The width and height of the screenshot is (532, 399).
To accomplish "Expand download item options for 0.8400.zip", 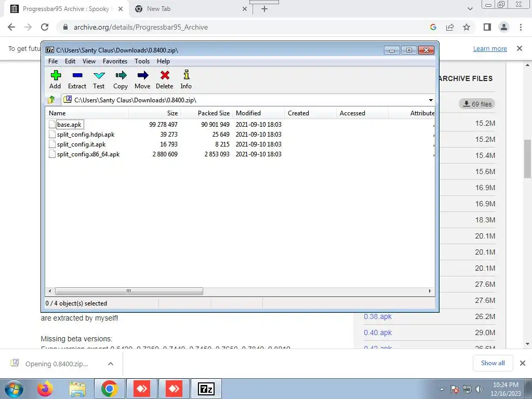I will (x=111, y=364).
